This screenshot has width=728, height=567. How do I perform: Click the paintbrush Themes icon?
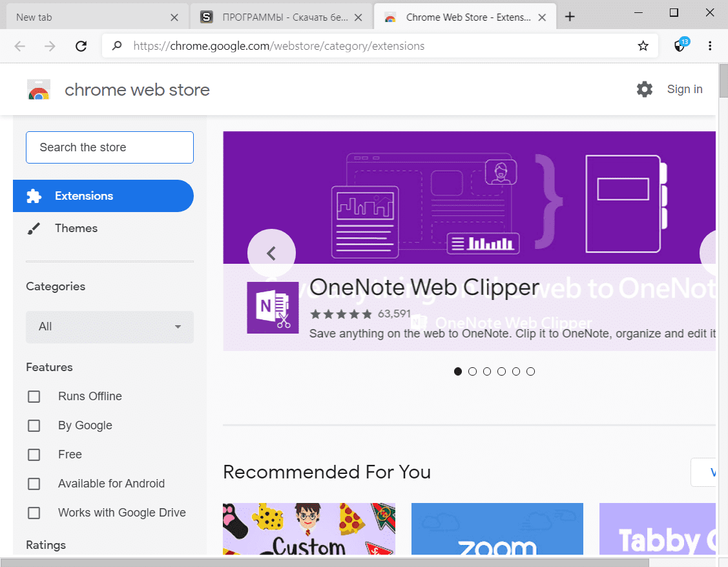pos(34,229)
